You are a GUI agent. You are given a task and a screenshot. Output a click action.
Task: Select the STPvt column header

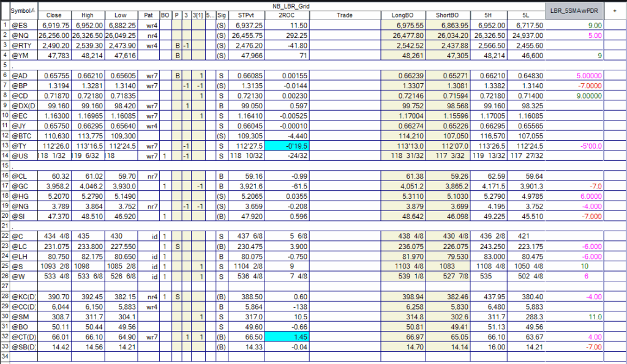click(x=246, y=15)
